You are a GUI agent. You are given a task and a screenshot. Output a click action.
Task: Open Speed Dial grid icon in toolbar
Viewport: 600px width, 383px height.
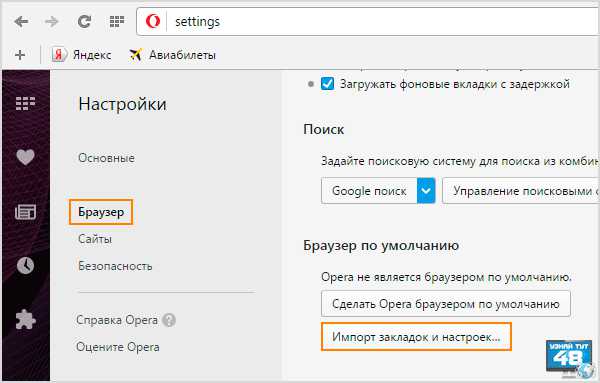[117, 21]
